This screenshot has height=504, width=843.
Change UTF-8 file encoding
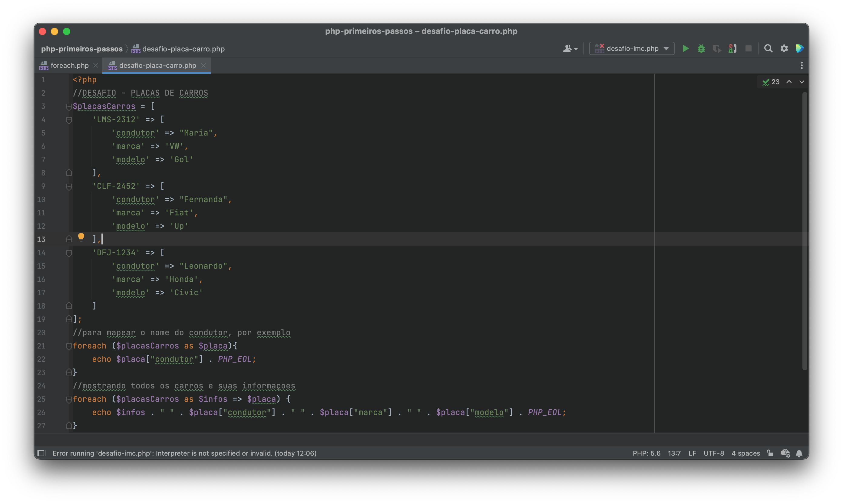point(713,453)
